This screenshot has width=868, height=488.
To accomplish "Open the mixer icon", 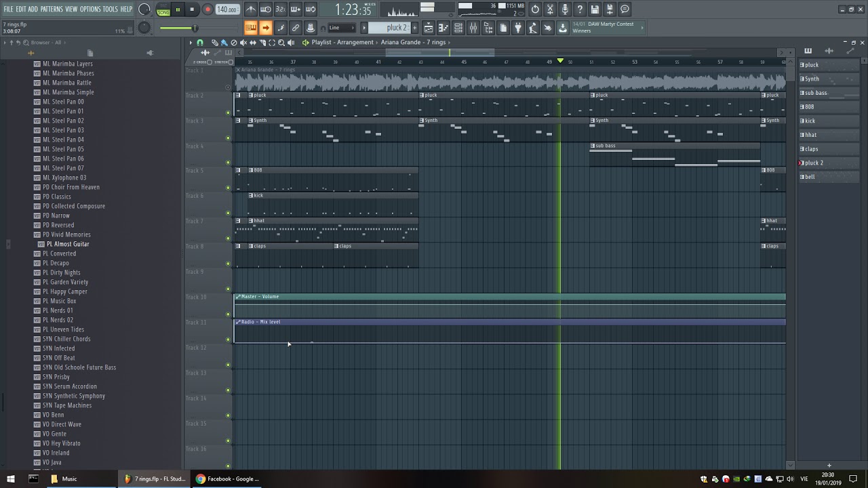I will click(473, 28).
